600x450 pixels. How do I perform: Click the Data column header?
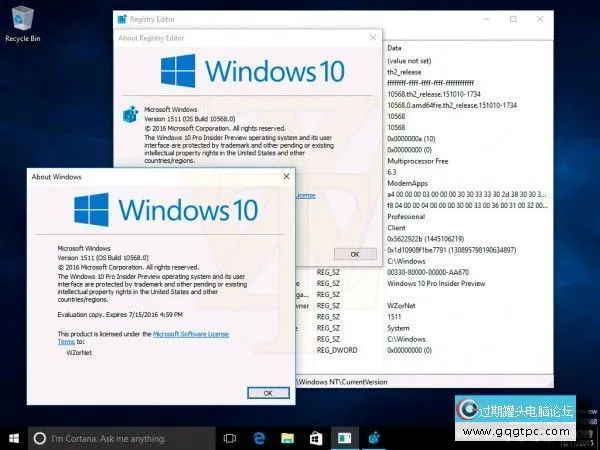click(x=394, y=48)
